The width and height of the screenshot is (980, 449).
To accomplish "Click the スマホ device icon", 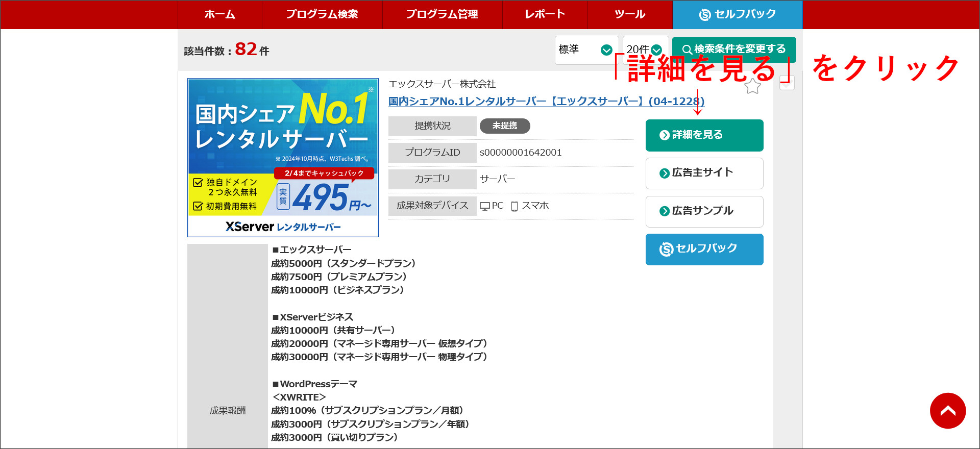I will 514,206.
